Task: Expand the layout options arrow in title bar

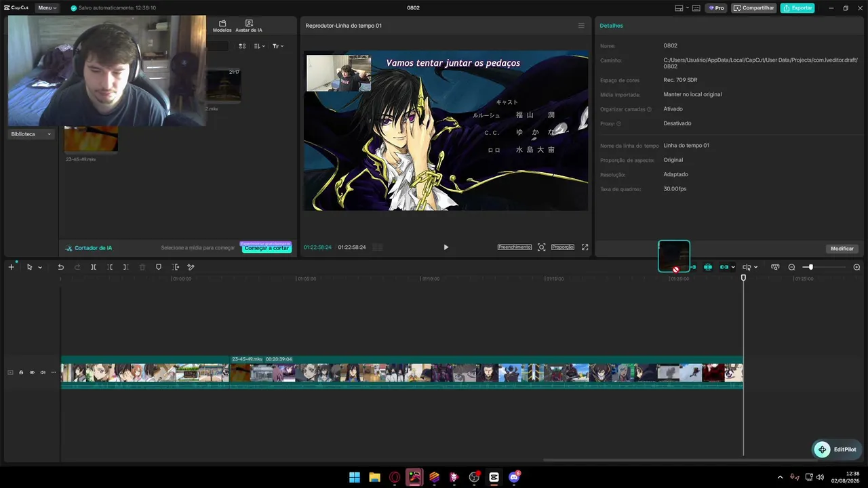Action: [687, 8]
